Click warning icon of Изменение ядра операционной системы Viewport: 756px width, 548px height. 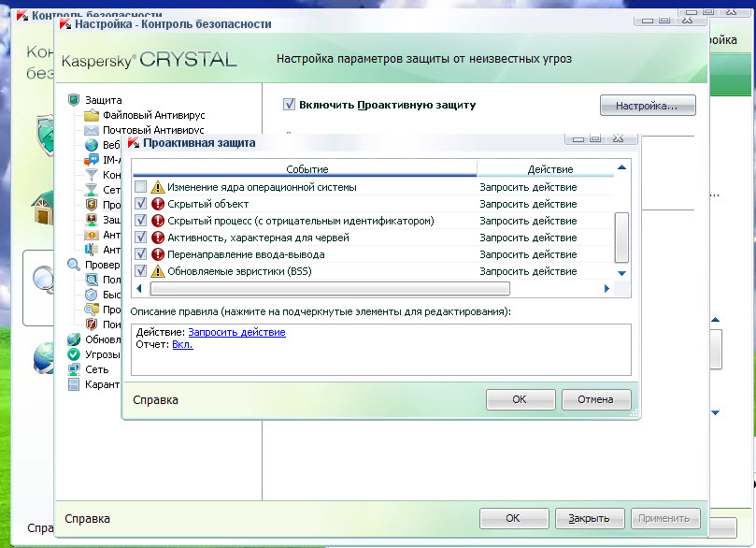point(158,187)
